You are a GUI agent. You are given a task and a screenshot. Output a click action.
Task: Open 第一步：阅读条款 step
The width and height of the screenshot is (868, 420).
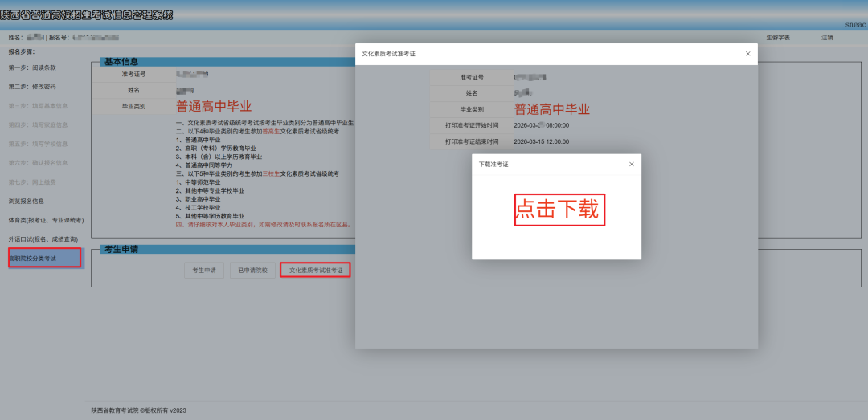32,67
